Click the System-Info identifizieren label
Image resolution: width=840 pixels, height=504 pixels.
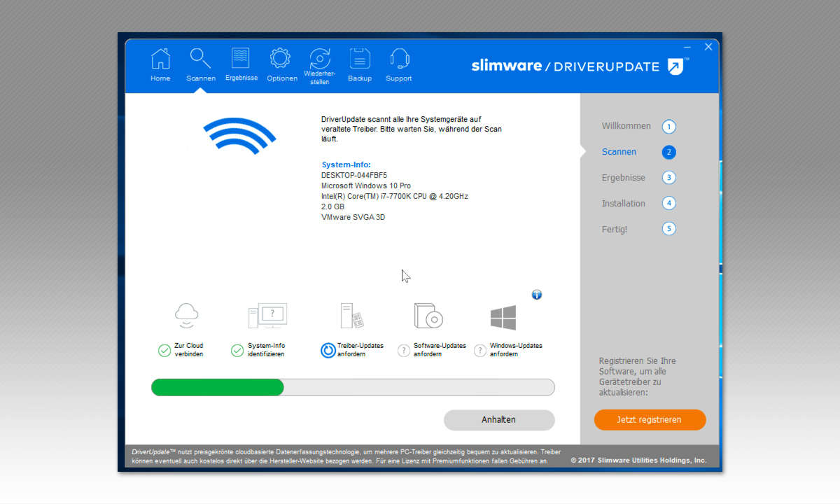point(266,350)
